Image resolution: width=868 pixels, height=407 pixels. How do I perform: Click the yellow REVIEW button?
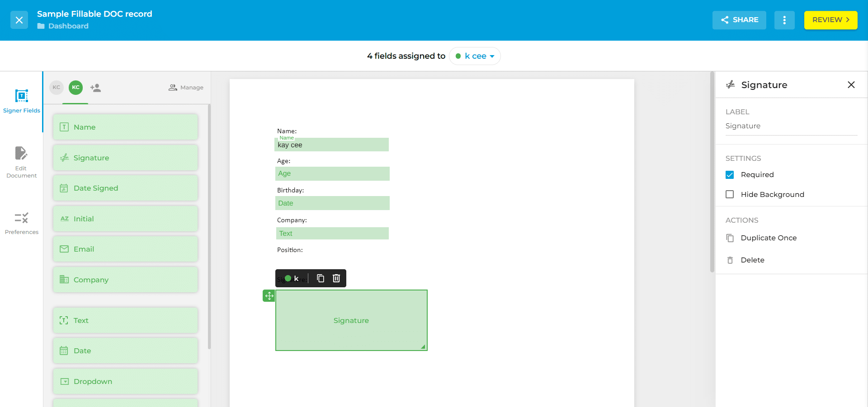(830, 20)
